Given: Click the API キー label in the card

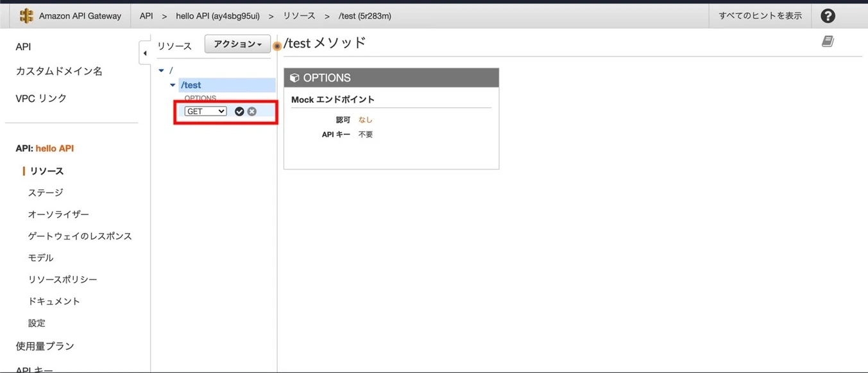Looking at the screenshot, I should pos(336,134).
